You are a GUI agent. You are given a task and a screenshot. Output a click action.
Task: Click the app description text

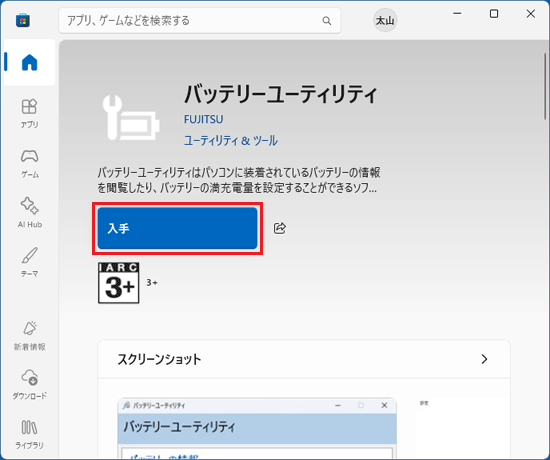point(239,180)
